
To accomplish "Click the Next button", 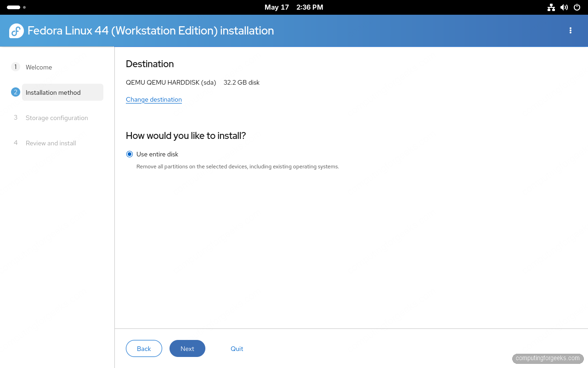I will click(187, 349).
